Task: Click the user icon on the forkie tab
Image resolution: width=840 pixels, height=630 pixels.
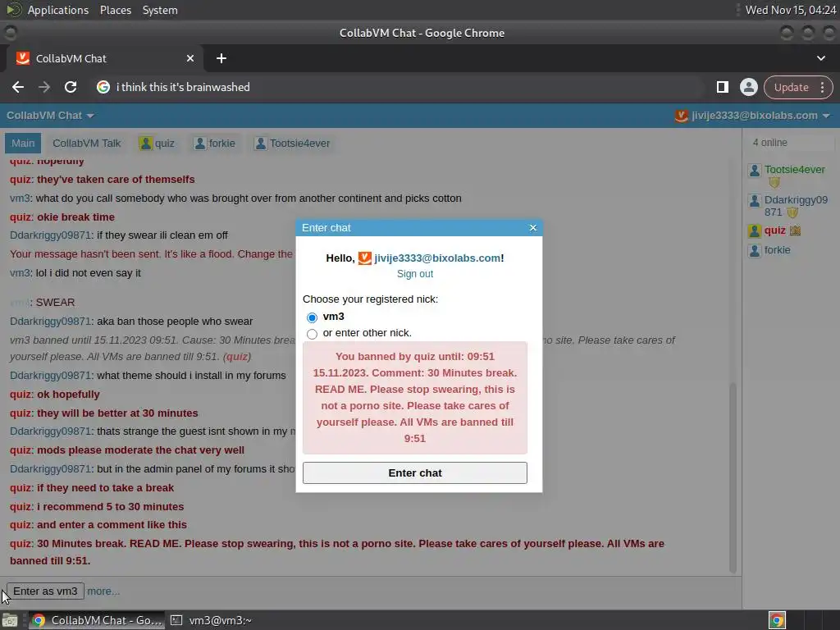Action: coord(200,143)
